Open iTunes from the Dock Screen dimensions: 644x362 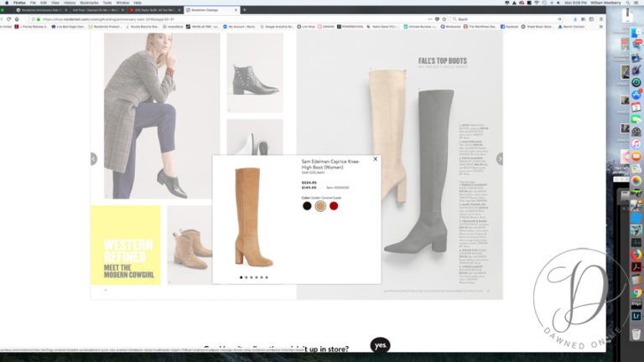(636, 144)
